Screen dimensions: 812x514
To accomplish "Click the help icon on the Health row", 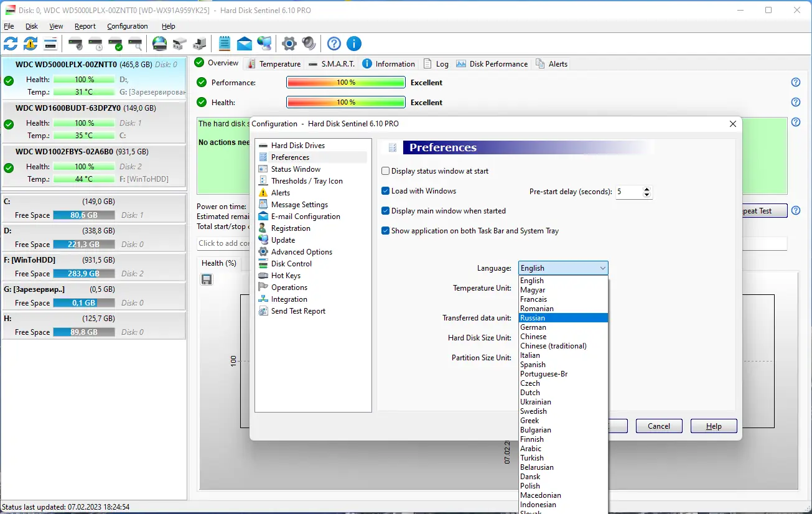I will click(795, 102).
